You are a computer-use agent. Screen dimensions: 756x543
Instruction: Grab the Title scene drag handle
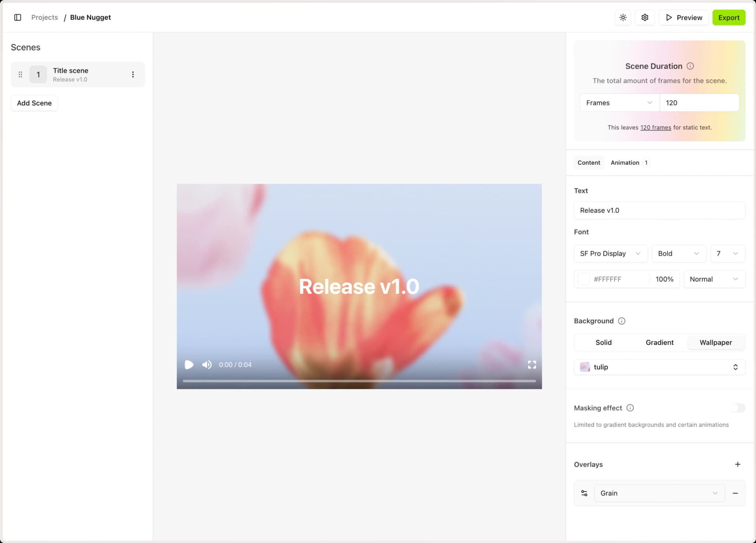(20, 75)
